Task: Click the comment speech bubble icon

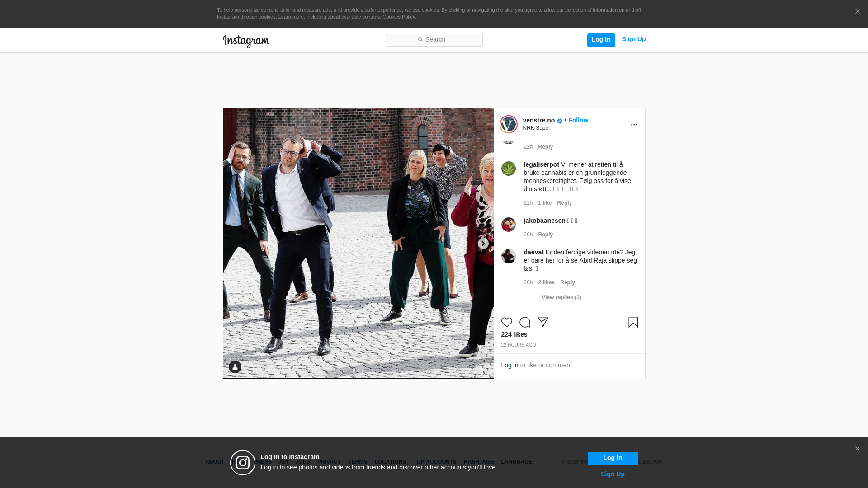Action: pyautogui.click(x=524, y=322)
